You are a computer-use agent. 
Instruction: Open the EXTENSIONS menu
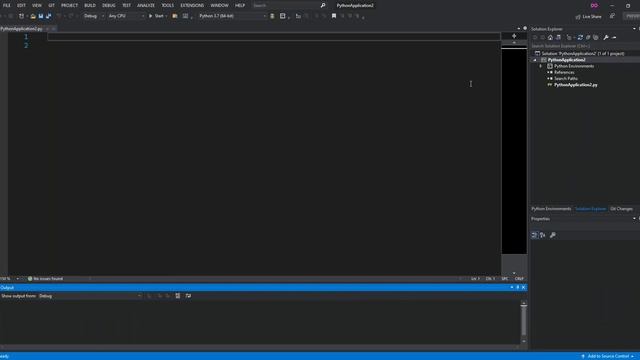click(x=192, y=5)
